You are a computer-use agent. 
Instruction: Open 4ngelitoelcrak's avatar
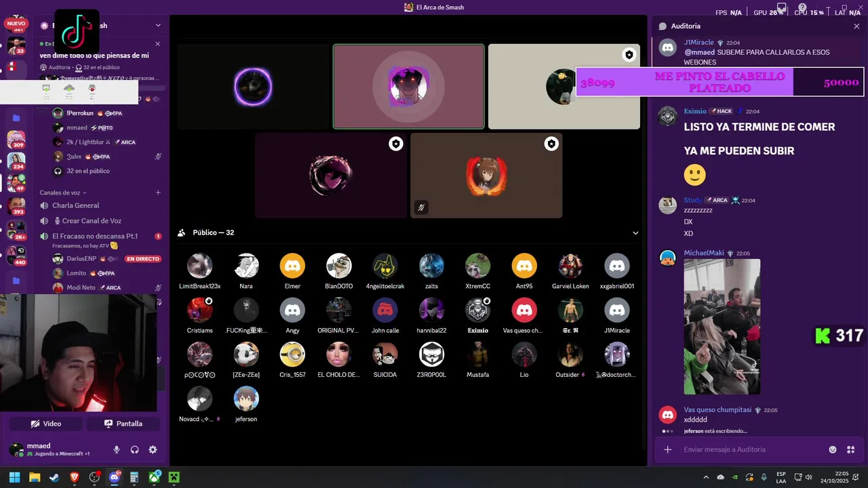pyautogui.click(x=385, y=266)
